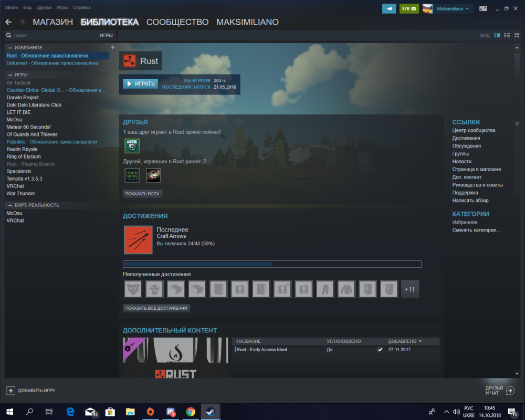
Task: Open the Написать обзор link
Action: 470,200
